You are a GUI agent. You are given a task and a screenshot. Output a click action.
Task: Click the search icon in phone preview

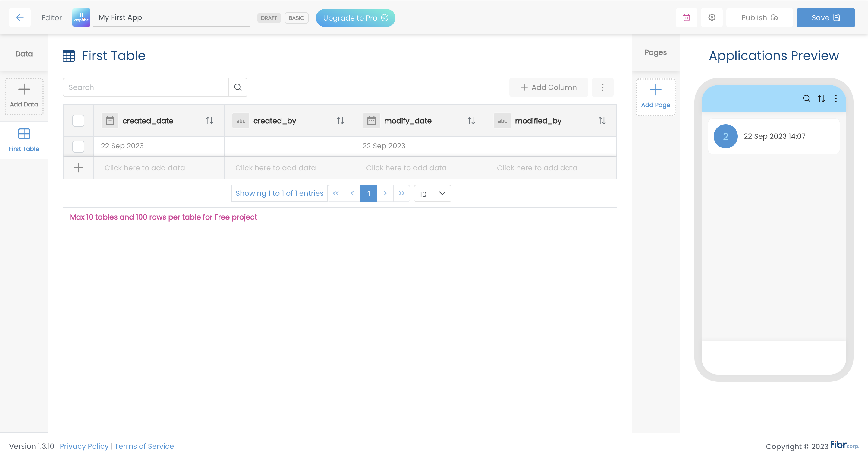806,99
